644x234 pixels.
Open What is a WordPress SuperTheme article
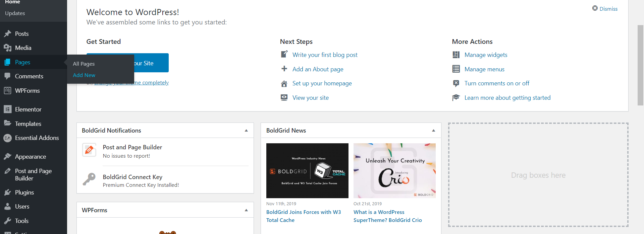pyautogui.click(x=388, y=216)
